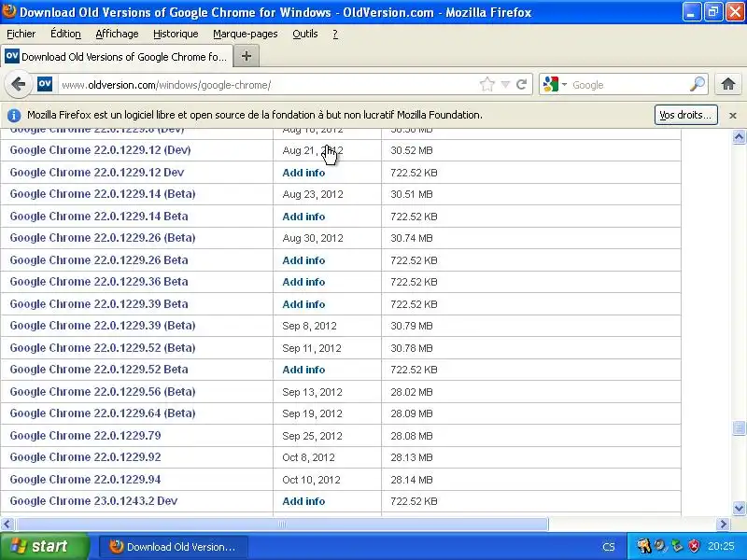Open Google Chrome 22.0.1229.36 Beta link

click(x=99, y=282)
